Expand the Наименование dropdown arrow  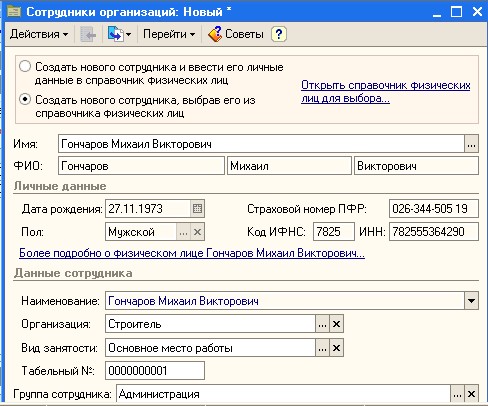pos(471,301)
